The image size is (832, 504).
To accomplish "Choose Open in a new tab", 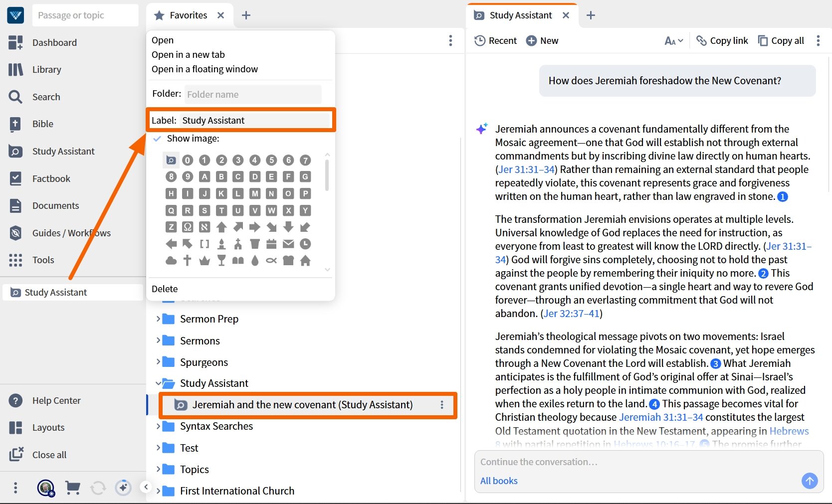I will pos(188,54).
